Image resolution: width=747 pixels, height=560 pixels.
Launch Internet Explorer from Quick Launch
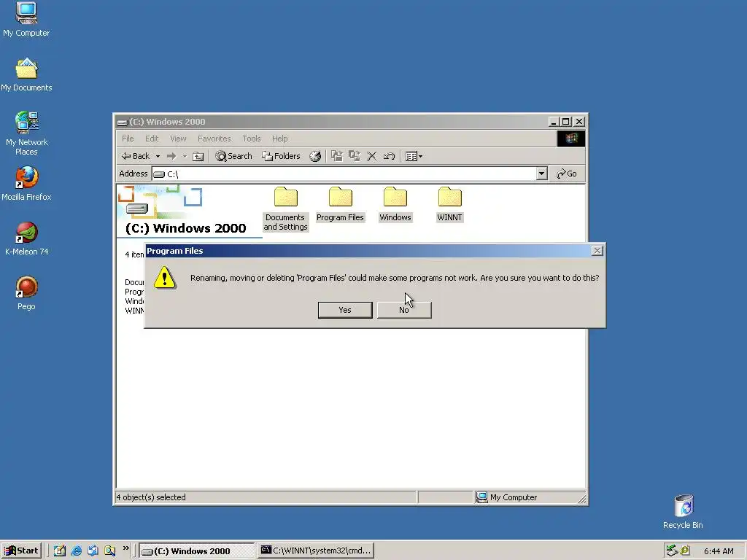pyautogui.click(x=76, y=551)
